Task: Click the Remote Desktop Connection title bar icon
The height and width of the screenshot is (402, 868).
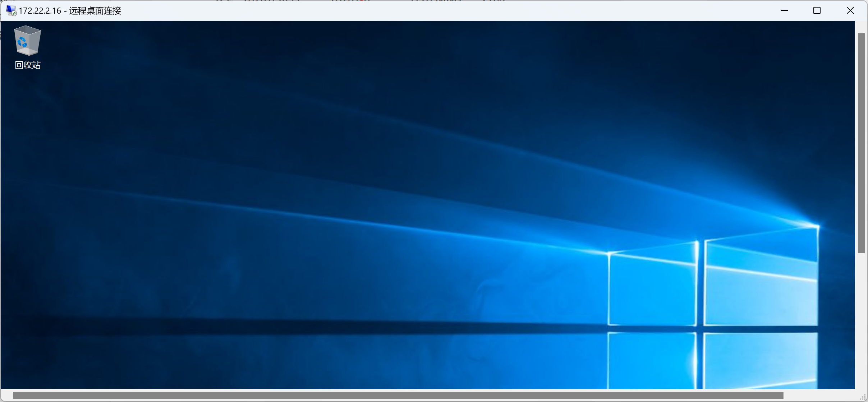Action: click(11, 11)
